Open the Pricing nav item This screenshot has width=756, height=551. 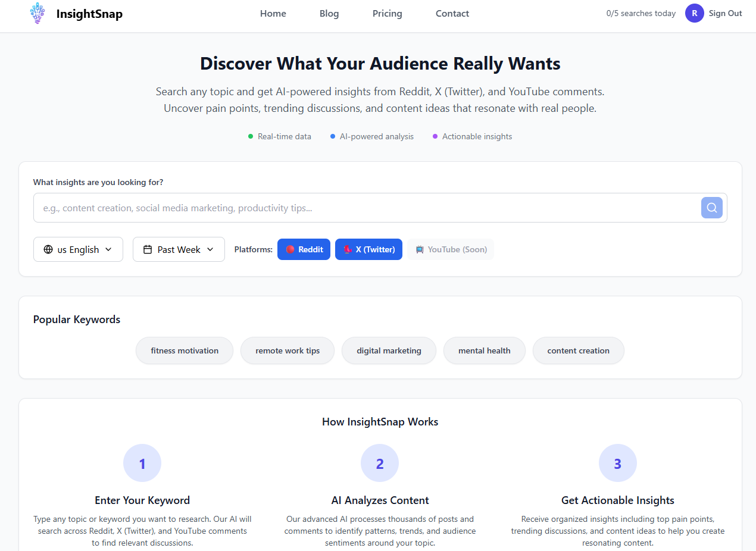(x=388, y=13)
